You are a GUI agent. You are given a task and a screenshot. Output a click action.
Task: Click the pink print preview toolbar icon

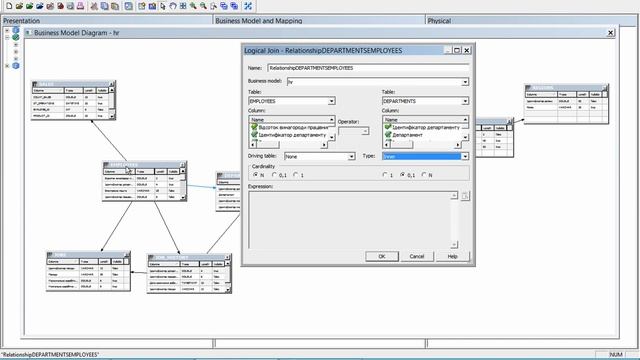(x=80, y=6)
